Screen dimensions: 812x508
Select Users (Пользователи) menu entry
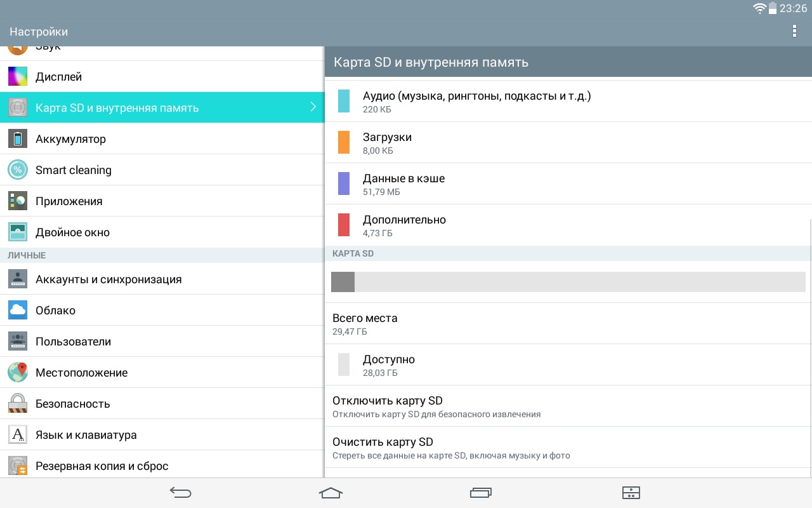pos(73,342)
